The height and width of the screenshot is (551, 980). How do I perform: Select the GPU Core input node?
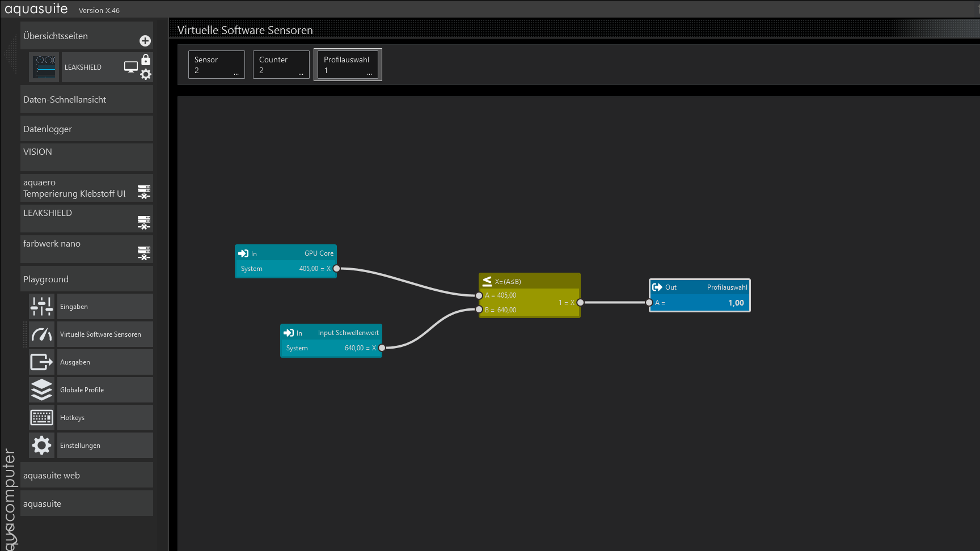tap(286, 253)
